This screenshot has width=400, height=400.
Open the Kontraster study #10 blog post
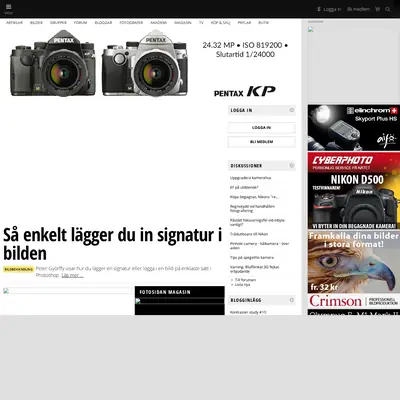coord(248,312)
